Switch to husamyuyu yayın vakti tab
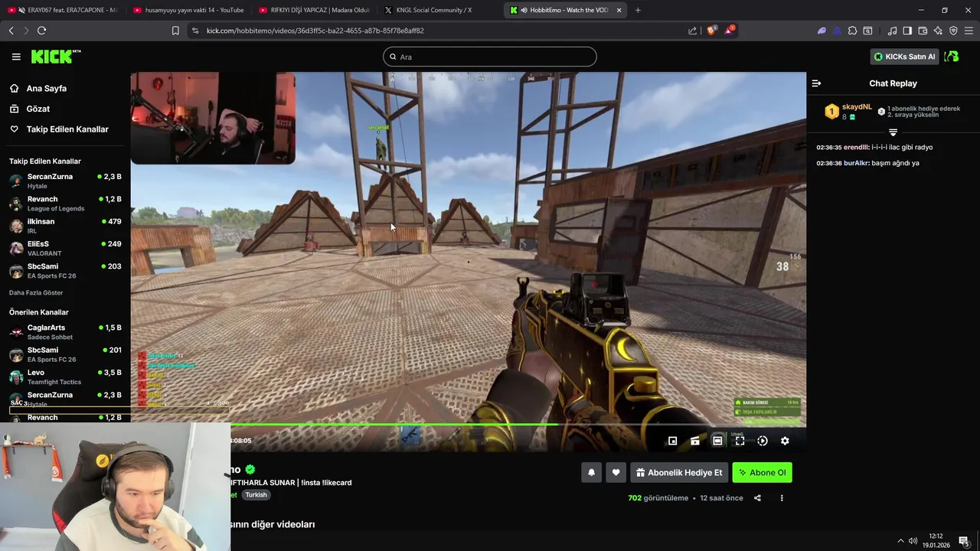This screenshot has height=551, width=980. (188, 10)
